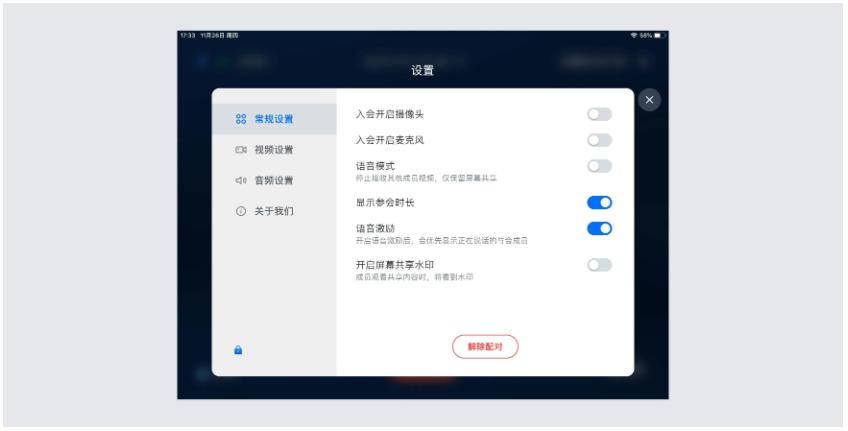Screen dimensions: 848x431
Task: Turn off 语音激励 switch
Action: coord(599,228)
